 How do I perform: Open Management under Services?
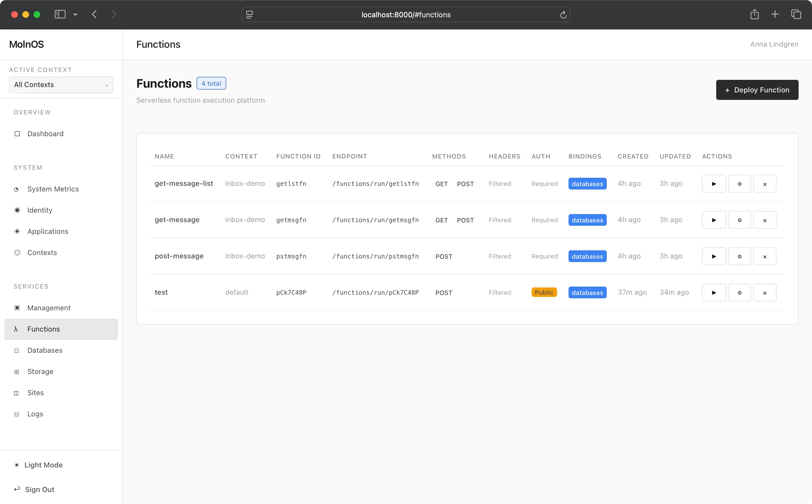pyautogui.click(x=49, y=308)
